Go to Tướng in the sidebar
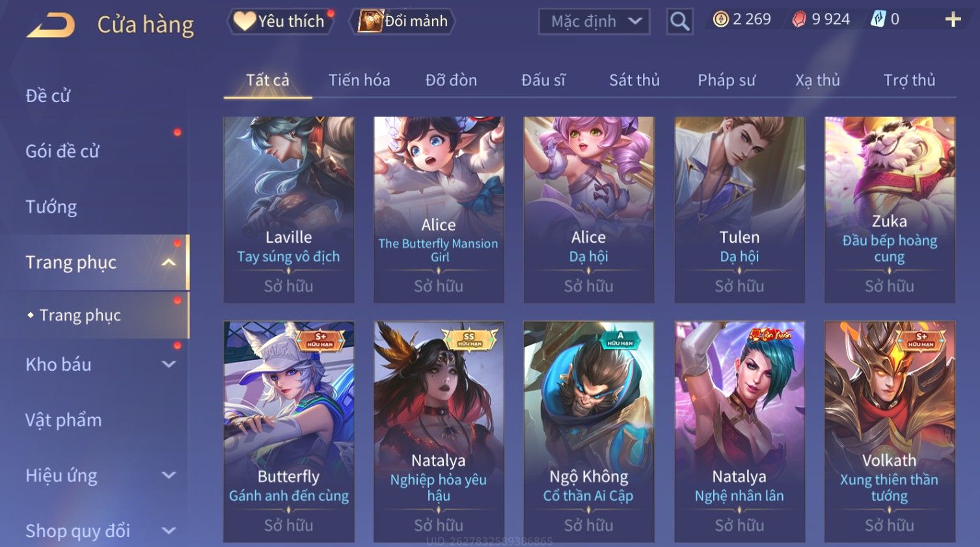This screenshot has height=547, width=980. coord(51,207)
